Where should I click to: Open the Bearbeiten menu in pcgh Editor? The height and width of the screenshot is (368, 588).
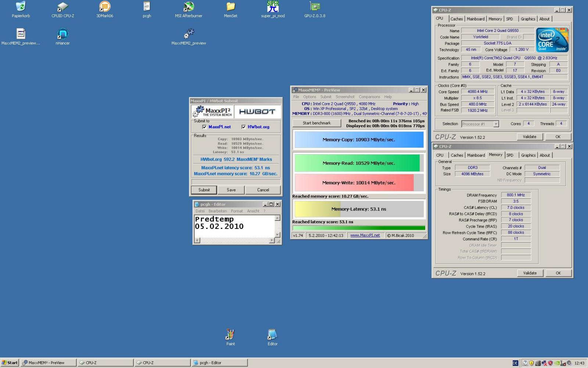(x=218, y=211)
